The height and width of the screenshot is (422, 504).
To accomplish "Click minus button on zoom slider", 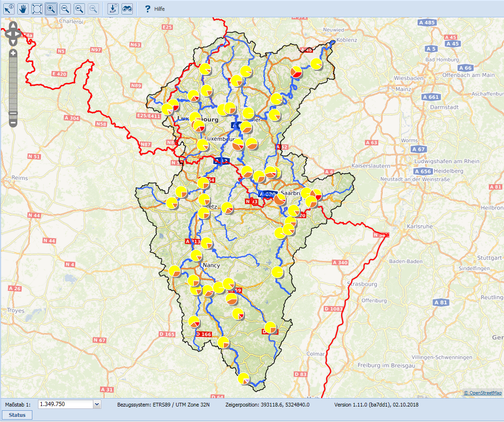I will (13, 123).
